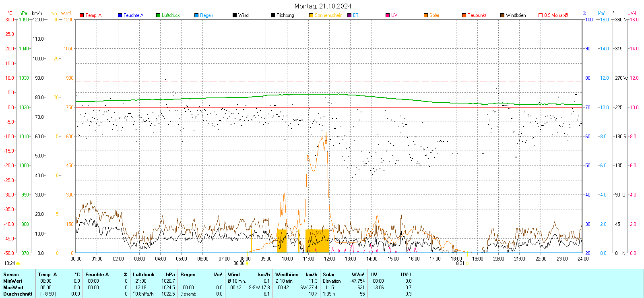Click the pink UV legend marker
Image resolution: width=644 pixels, height=298 pixels.
[x=388, y=15]
